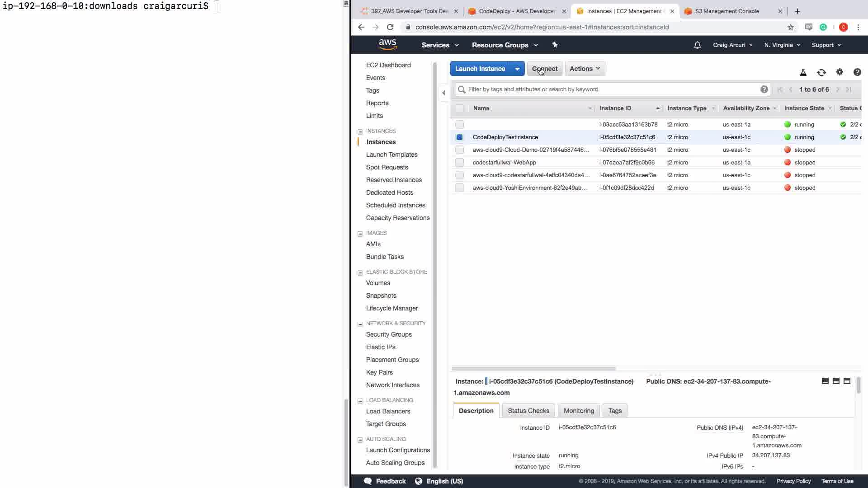868x488 pixels.
Task: Open the Services menu dropdown
Action: click(x=440, y=45)
